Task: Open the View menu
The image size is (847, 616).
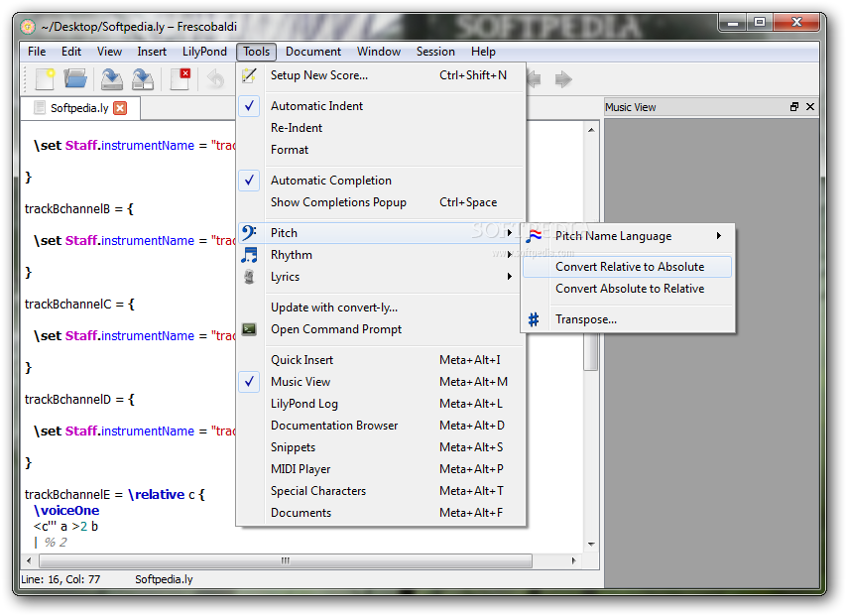Action: (110, 52)
